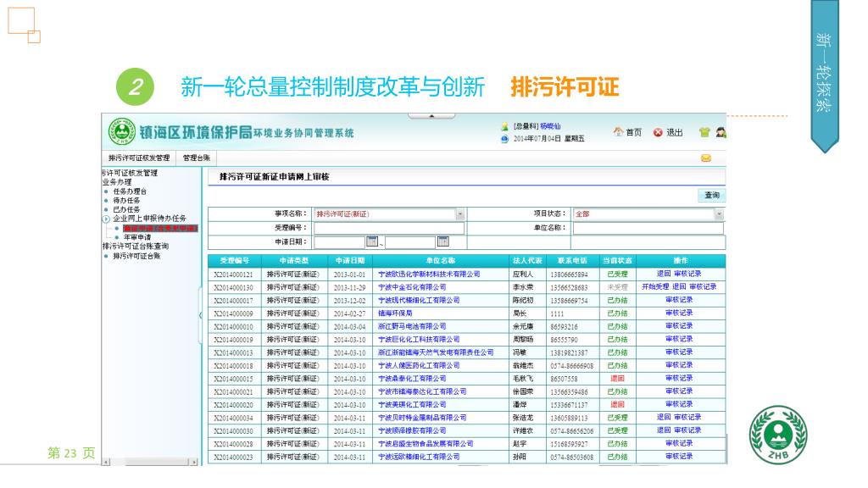Click the green shirt skin icon
This screenshot has height=488, width=868.
[x=704, y=132]
